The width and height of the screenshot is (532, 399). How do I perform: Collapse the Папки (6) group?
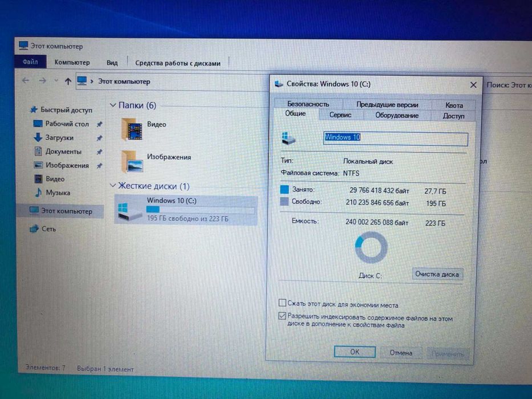point(113,105)
